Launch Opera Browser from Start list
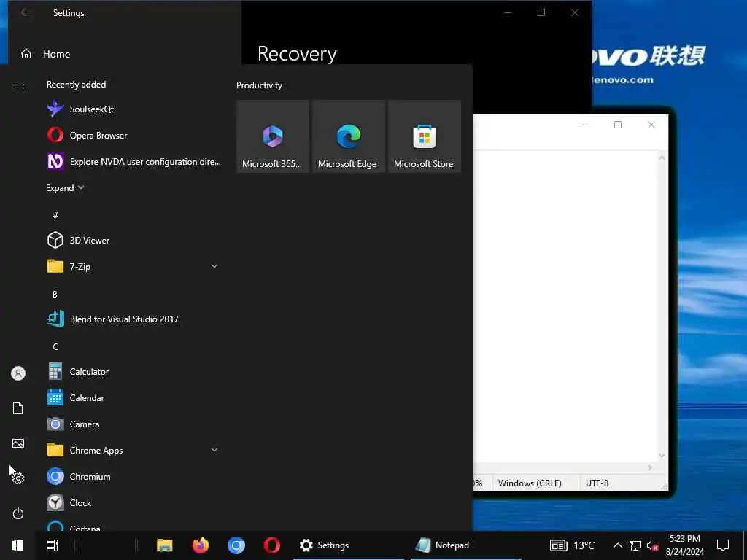Viewport: 747px width, 560px height. click(133, 135)
